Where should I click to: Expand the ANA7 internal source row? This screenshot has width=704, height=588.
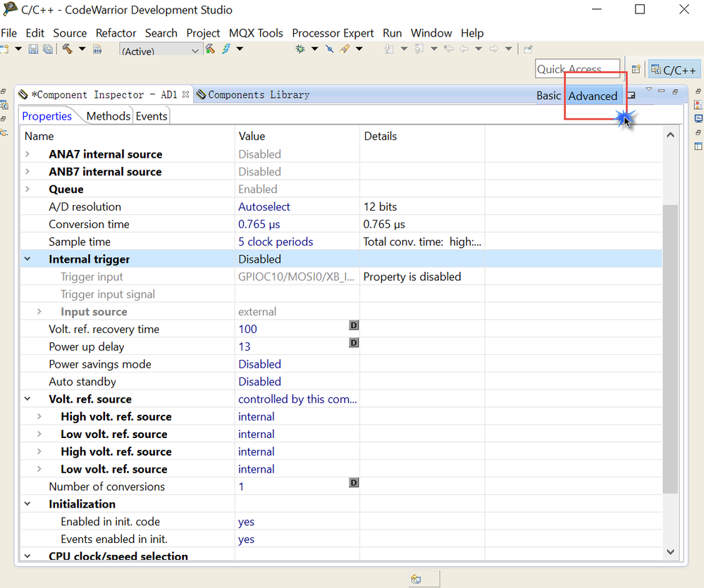pos(27,154)
